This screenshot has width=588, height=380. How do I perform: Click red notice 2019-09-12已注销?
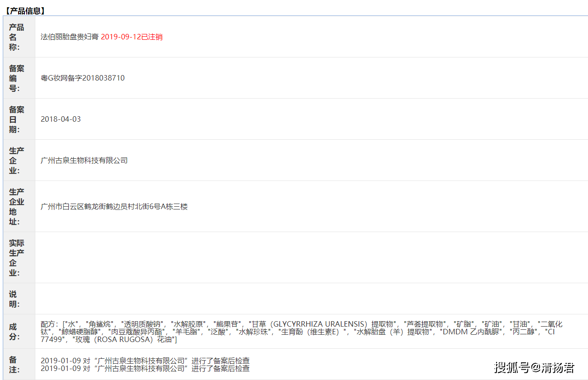[132, 37]
